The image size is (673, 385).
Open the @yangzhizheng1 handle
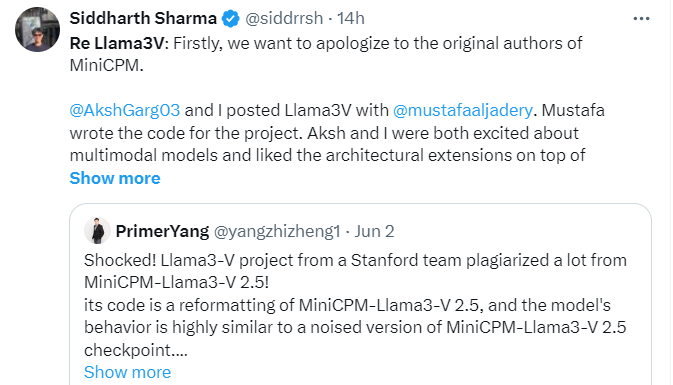coord(277,231)
